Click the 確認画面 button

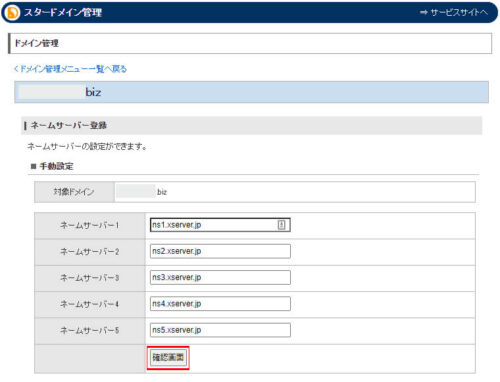tap(168, 357)
